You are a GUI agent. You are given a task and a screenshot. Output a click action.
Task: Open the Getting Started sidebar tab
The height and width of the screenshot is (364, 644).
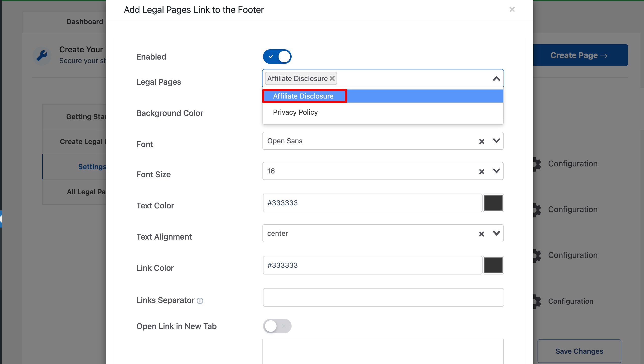[75, 117]
